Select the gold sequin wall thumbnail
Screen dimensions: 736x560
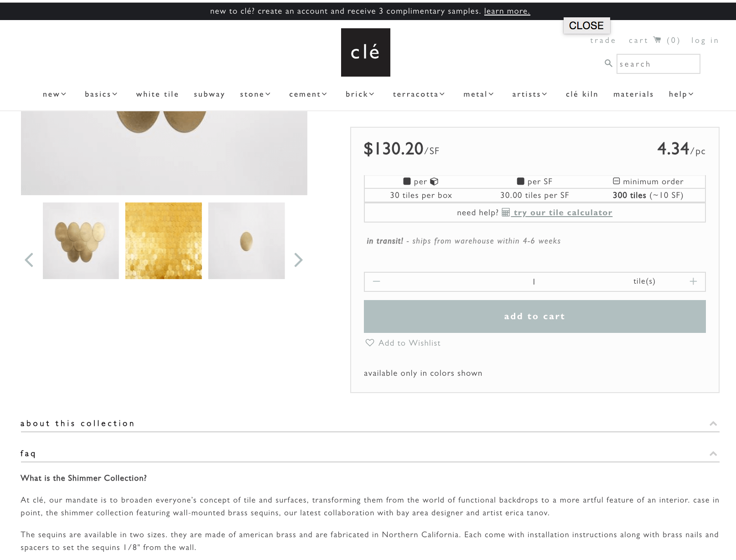163,240
